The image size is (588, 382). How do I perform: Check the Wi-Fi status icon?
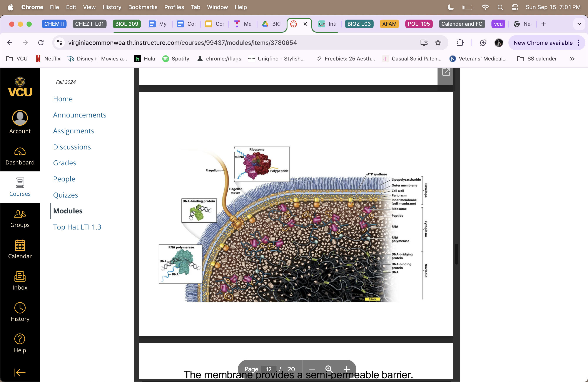pyautogui.click(x=485, y=7)
